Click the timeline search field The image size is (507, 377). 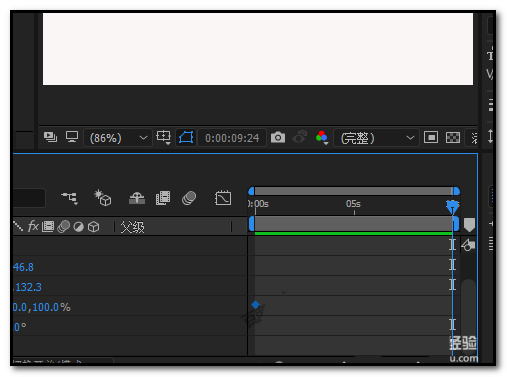29,198
